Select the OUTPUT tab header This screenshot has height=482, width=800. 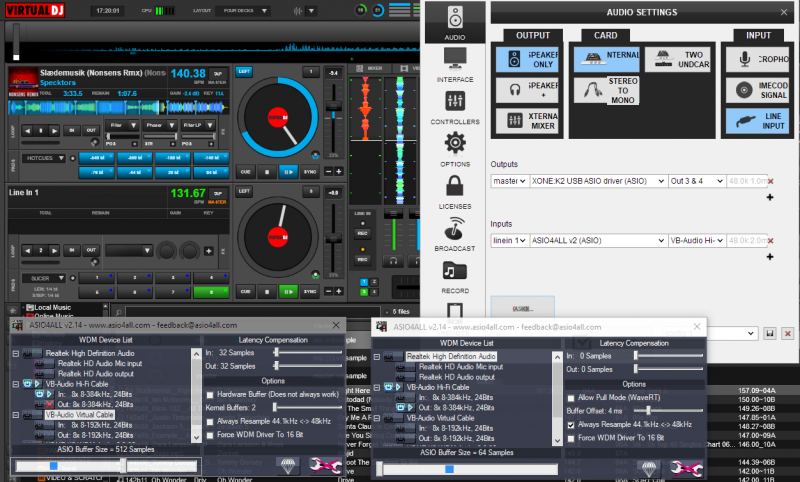point(533,35)
